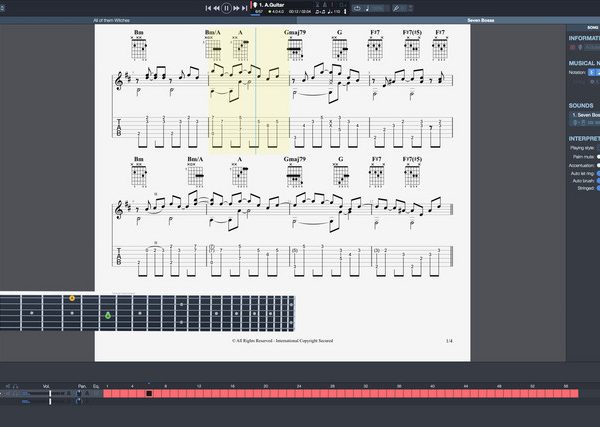Click the A chord diagram in second system

click(x=240, y=175)
